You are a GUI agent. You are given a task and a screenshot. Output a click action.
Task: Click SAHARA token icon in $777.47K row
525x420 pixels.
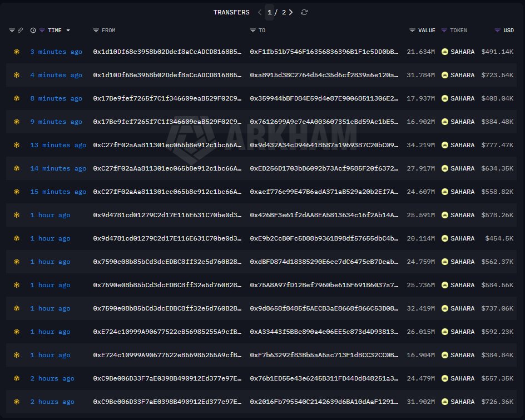point(445,145)
